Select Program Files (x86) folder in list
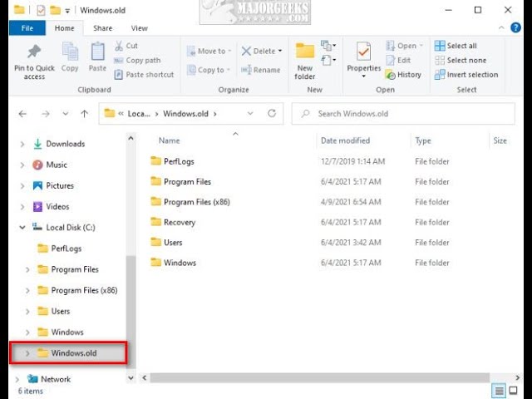 (197, 202)
